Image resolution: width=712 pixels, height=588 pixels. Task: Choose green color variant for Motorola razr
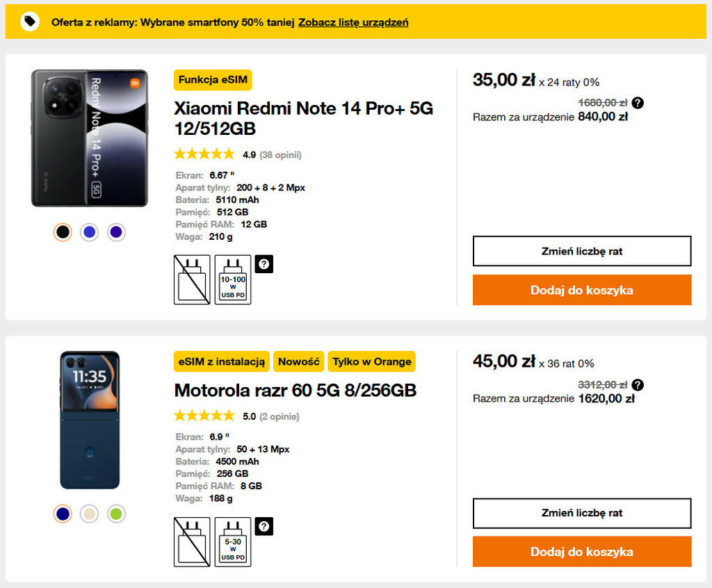(x=116, y=514)
